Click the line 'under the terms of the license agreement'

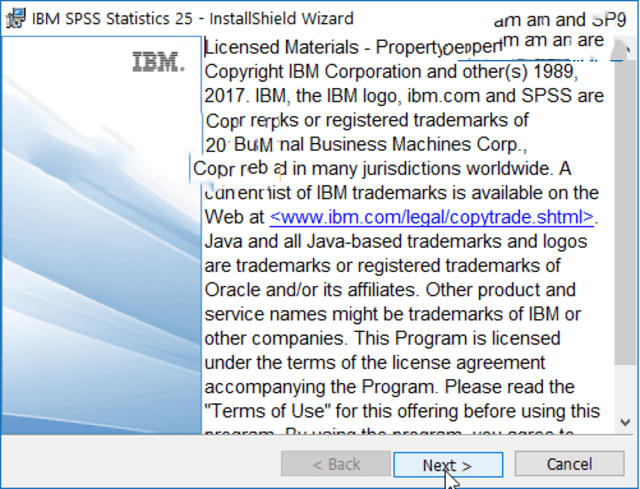(375, 363)
